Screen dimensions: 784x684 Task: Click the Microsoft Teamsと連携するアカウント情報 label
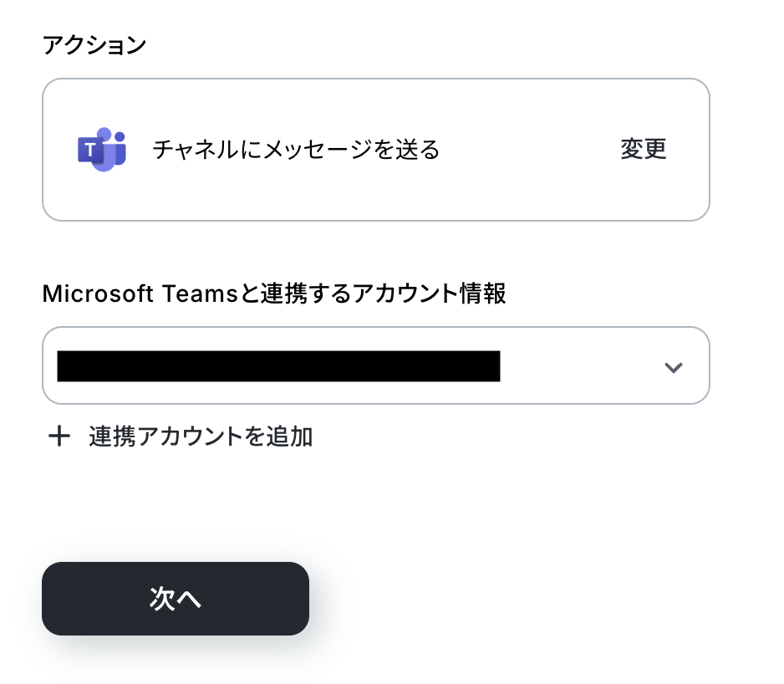tap(273, 294)
